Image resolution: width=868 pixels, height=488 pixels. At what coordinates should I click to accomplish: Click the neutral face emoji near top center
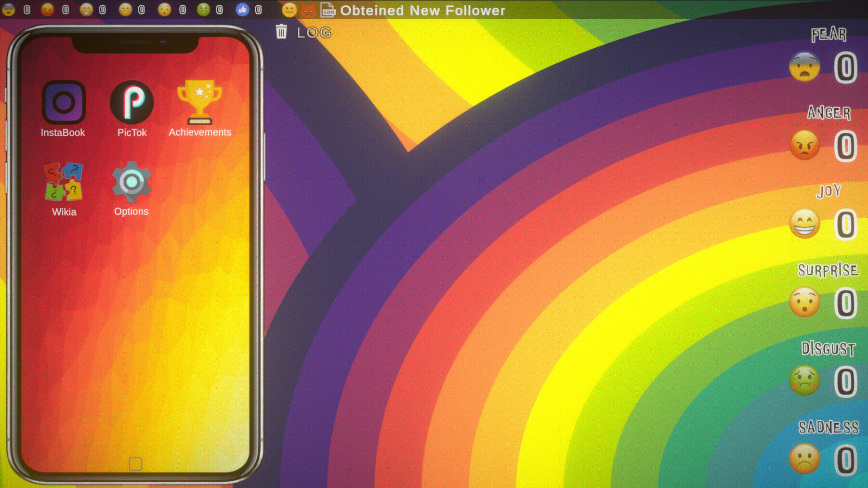[x=289, y=10]
